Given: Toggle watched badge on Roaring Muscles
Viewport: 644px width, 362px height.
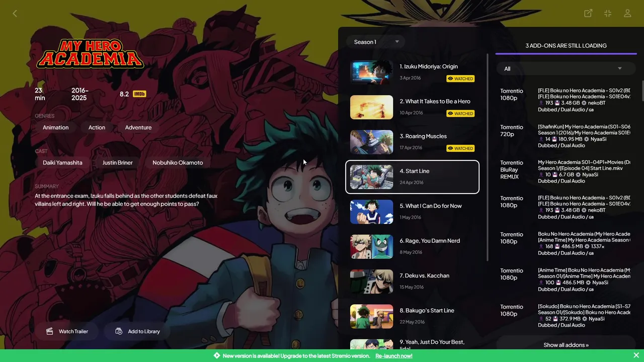Looking at the screenshot, I should [x=460, y=148].
